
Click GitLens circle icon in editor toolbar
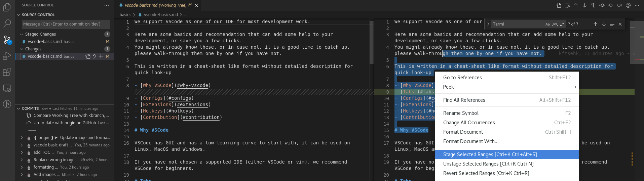point(628,5)
